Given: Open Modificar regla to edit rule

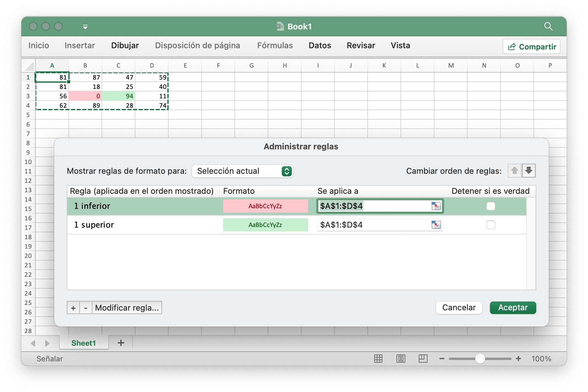Looking at the screenshot, I should pos(127,308).
